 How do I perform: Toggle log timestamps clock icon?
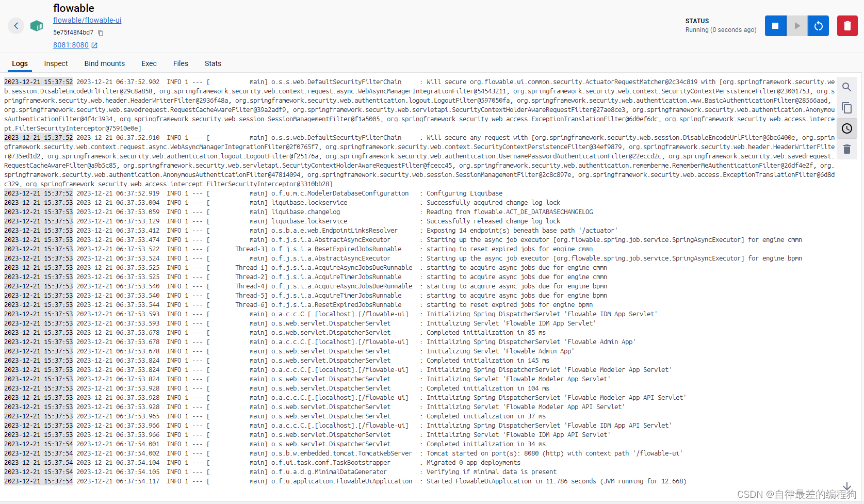pos(847,128)
